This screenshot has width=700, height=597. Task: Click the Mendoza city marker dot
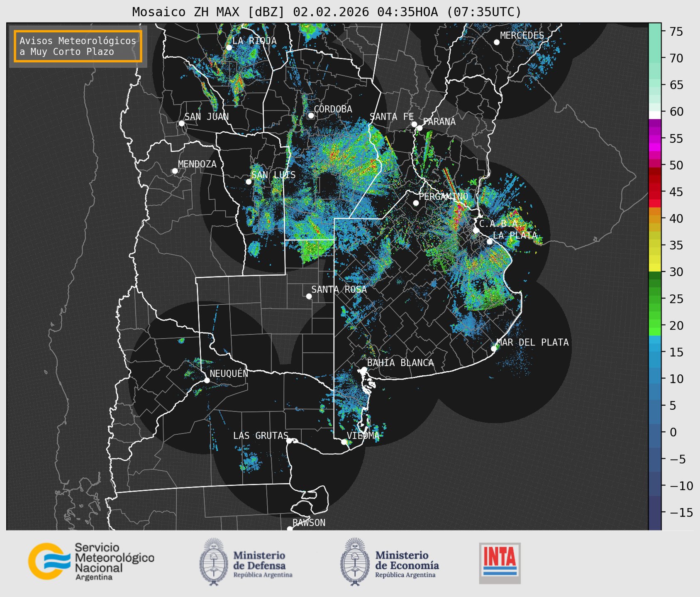click(x=175, y=171)
